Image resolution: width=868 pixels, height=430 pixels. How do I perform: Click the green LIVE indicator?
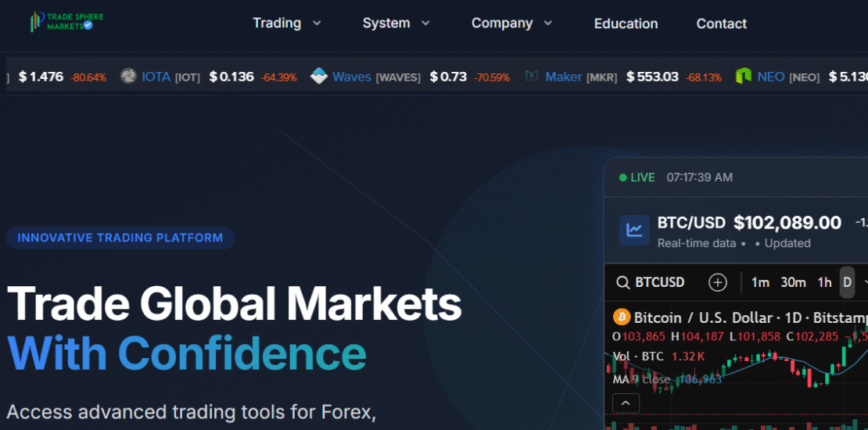[x=637, y=177]
